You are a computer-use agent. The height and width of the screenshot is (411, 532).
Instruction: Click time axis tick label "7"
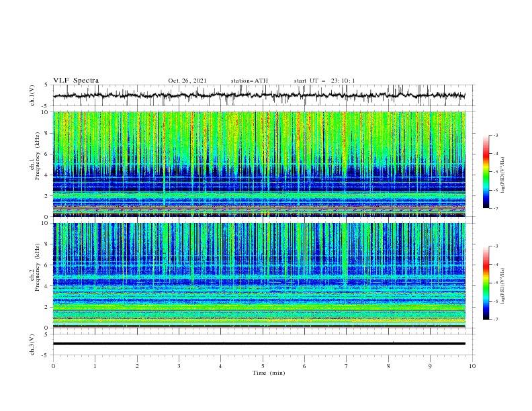[347, 366]
